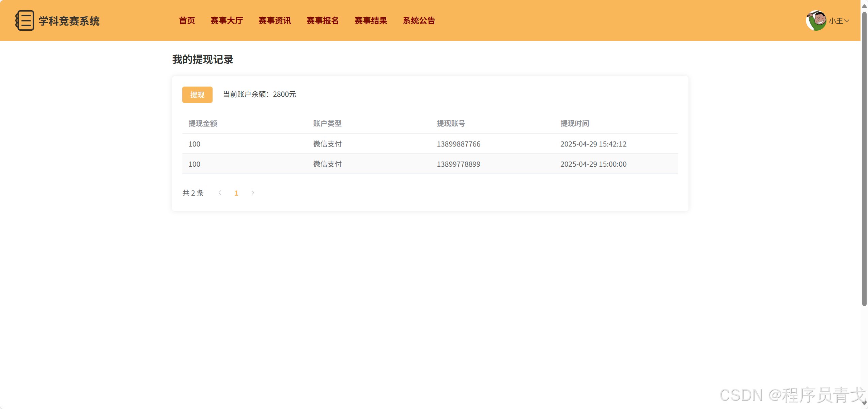Open the 首页 menu item

[187, 21]
